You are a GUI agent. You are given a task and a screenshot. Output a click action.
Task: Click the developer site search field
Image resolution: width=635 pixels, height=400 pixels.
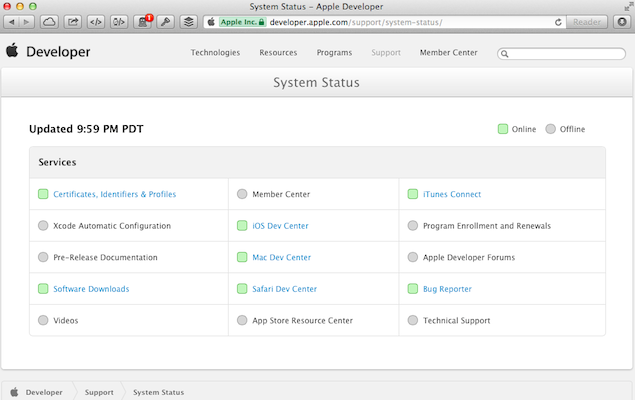click(x=561, y=53)
